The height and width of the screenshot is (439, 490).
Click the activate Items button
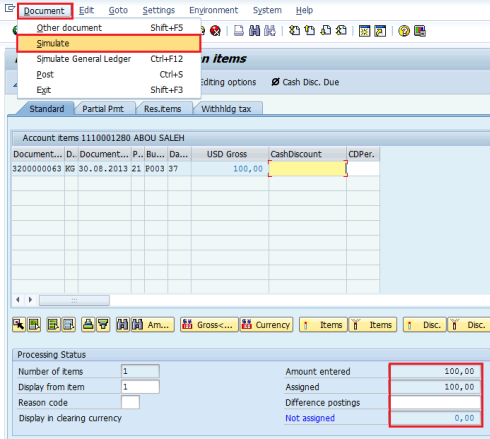tap(323, 324)
